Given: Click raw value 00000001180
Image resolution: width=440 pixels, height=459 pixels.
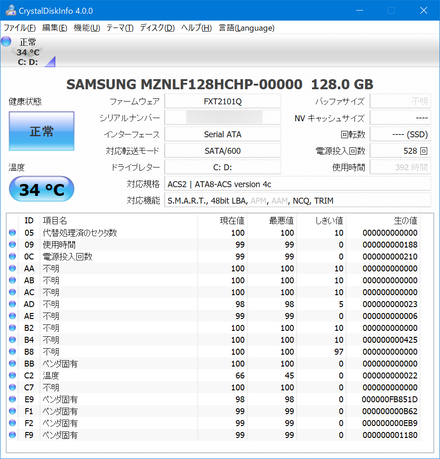Looking at the screenshot, I should 390,435.
